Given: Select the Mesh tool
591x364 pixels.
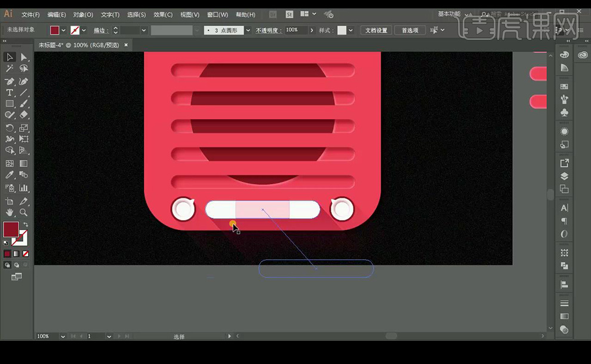Looking at the screenshot, I should [10, 164].
